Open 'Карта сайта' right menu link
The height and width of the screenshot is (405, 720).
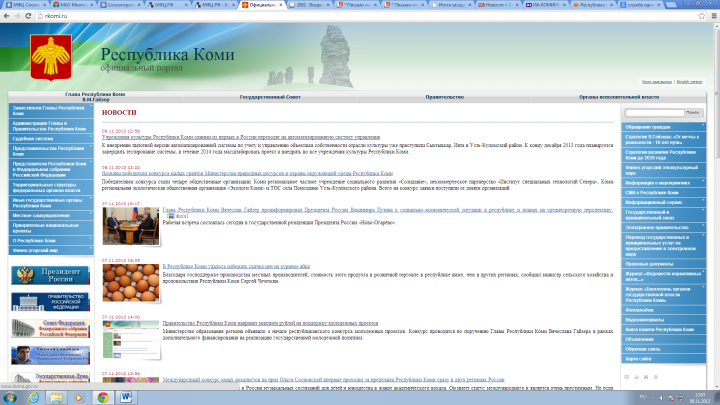(664, 359)
